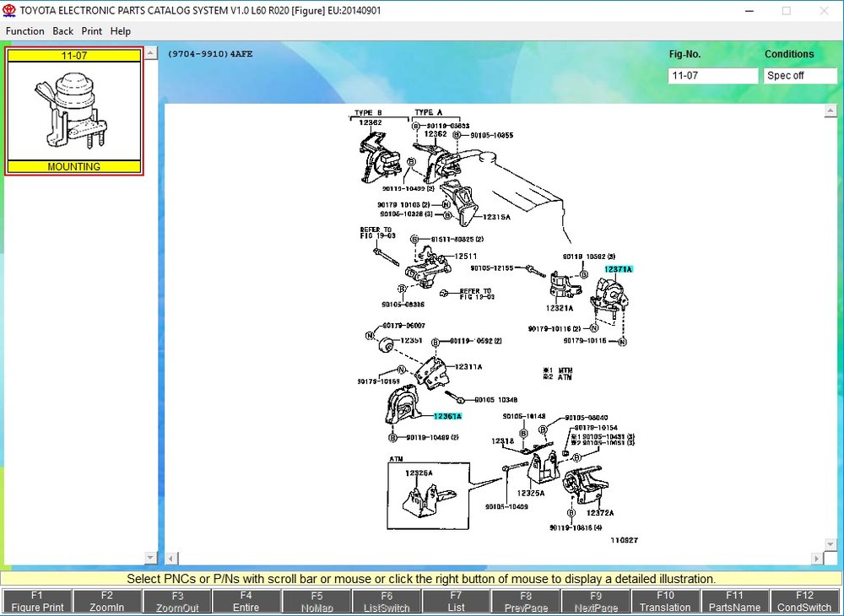Open the Function menu
The width and height of the screenshot is (844, 616).
pyautogui.click(x=24, y=31)
